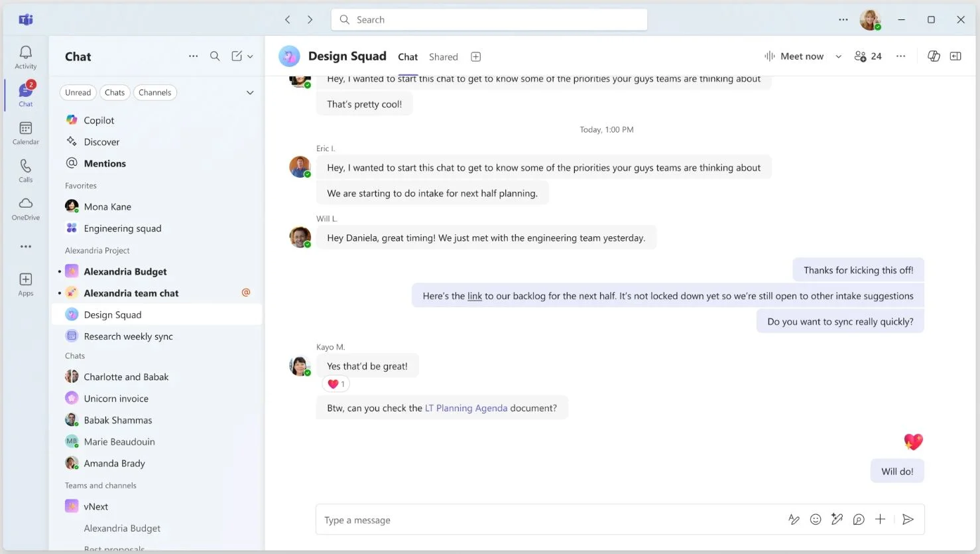Click the emoji picker icon in compose box
This screenshot has height=554, width=980.
816,519
